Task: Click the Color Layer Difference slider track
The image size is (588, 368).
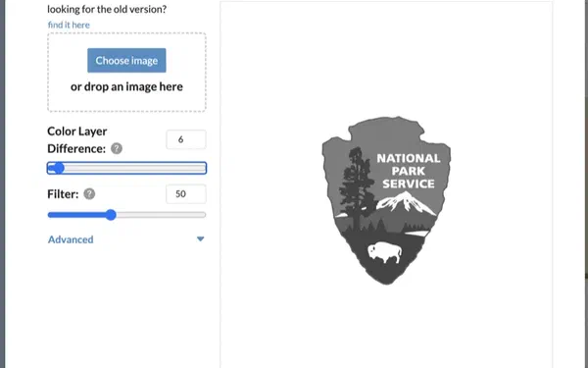Action: coord(126,168)
